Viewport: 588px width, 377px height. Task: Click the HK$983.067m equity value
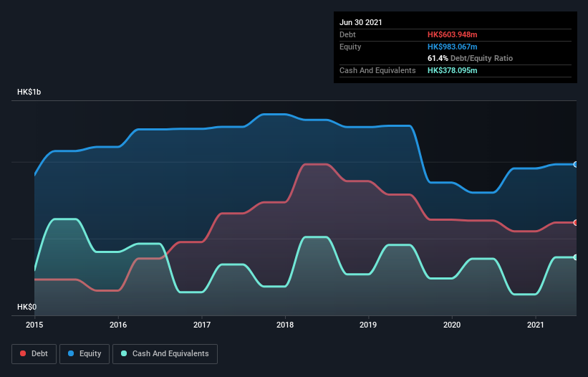pyautogui.click(x=452, y=47)
